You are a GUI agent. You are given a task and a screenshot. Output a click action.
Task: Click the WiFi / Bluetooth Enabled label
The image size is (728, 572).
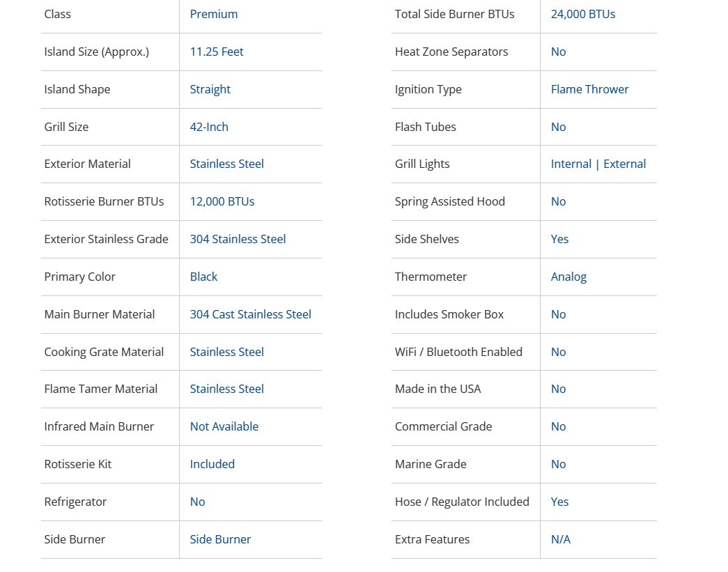[458, 352]
